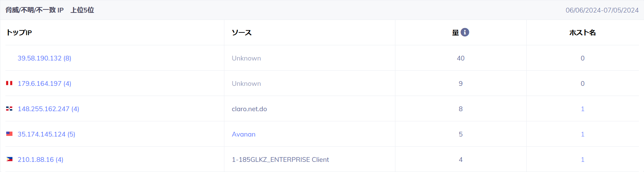Click the トップIP column header
The height and width of the screenshot is (172, 644).
[19, 32]
